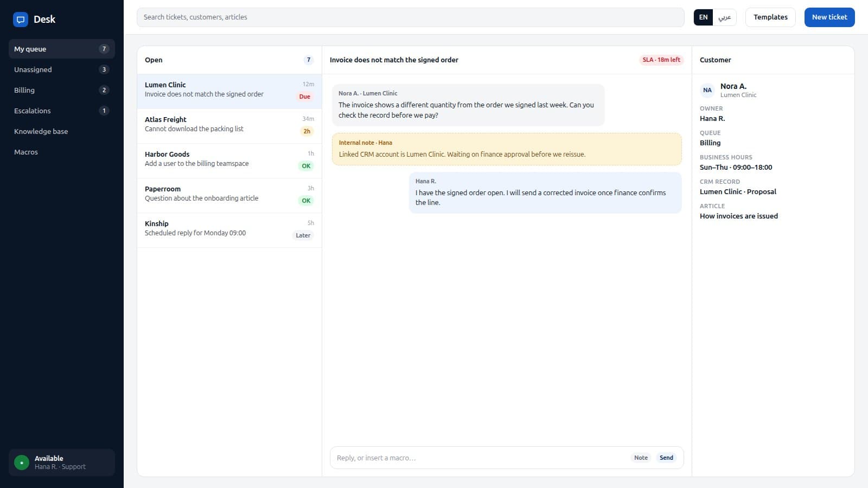
Task: Click the Open list count badge
Action: 309,60
